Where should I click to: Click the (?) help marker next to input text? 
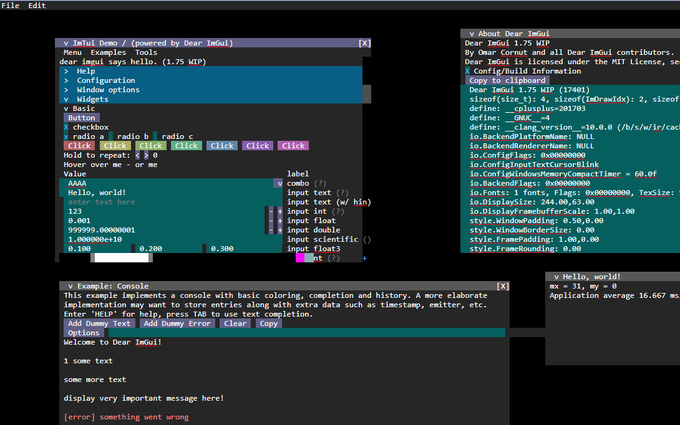342,193
